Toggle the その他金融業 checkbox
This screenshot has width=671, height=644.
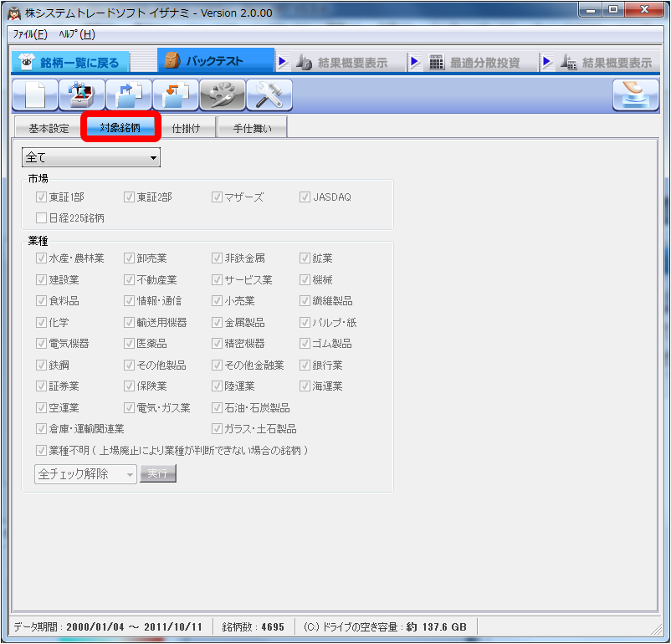click(217, 365)
